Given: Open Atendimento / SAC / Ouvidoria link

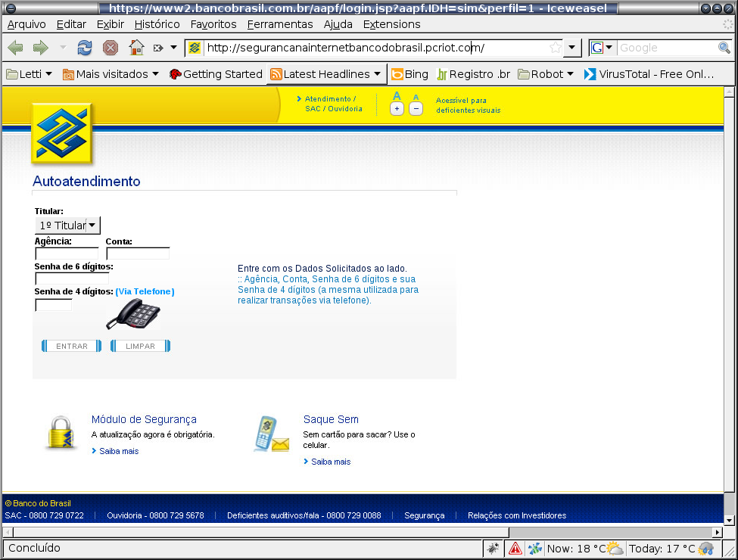Looking at the screenshot, I should (331, 104).
